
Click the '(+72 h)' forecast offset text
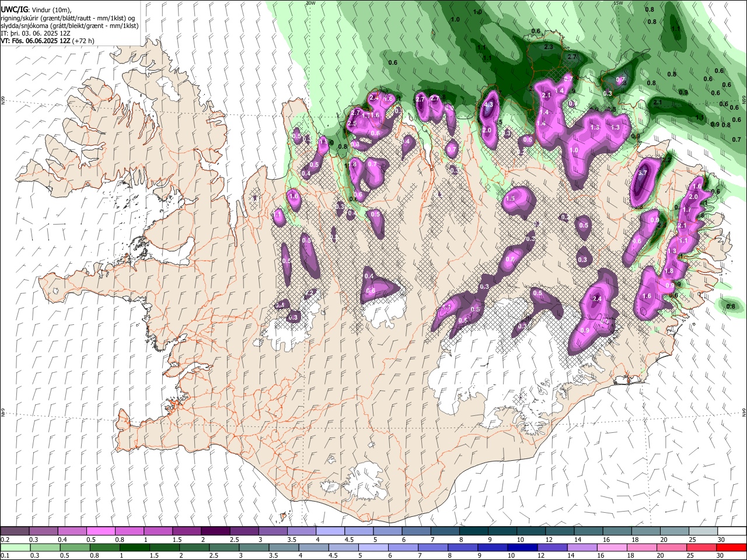click(83, 41)
